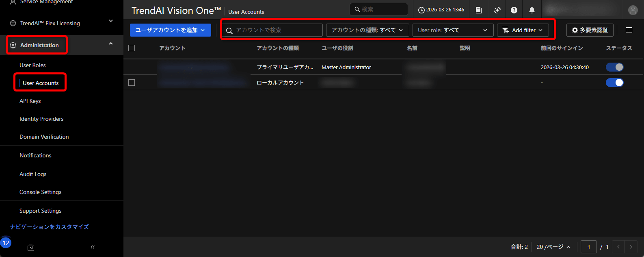Sort by the アカウント column header

172,48
